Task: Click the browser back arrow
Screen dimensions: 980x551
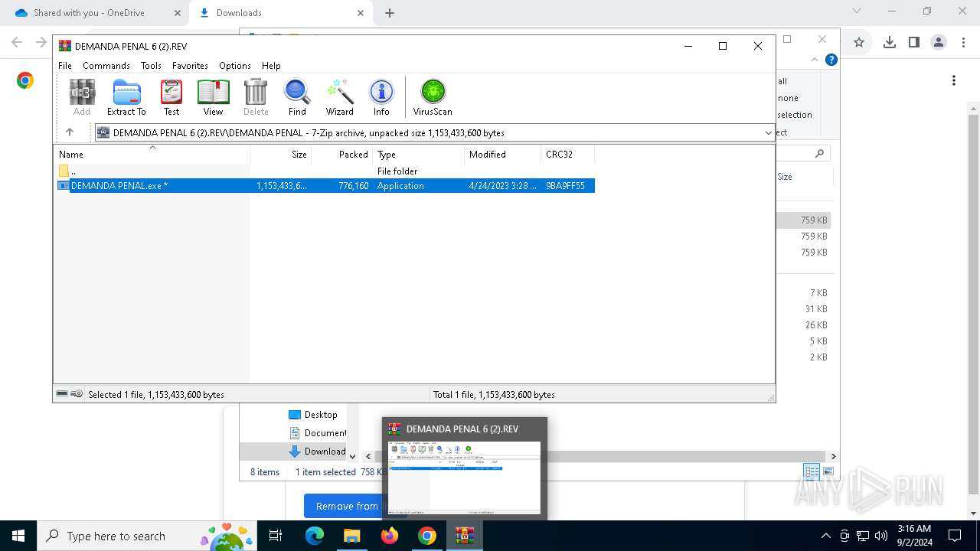Action: point(17,43)
